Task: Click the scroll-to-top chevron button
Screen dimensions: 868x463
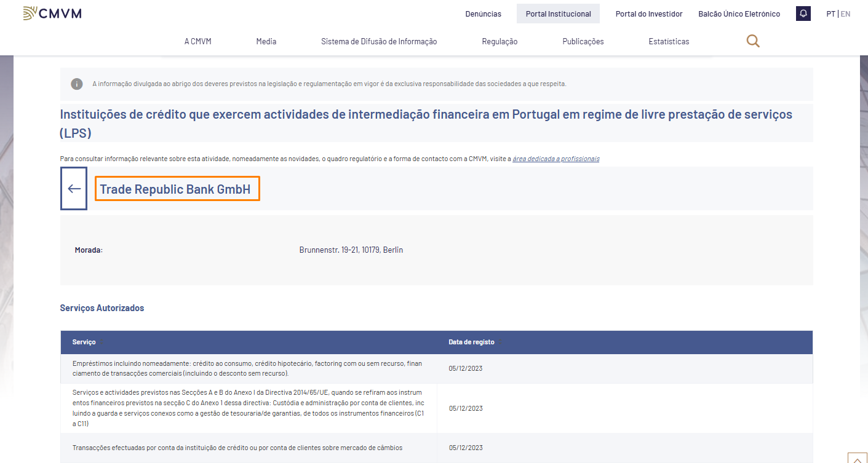Action: tap(858, 458)
